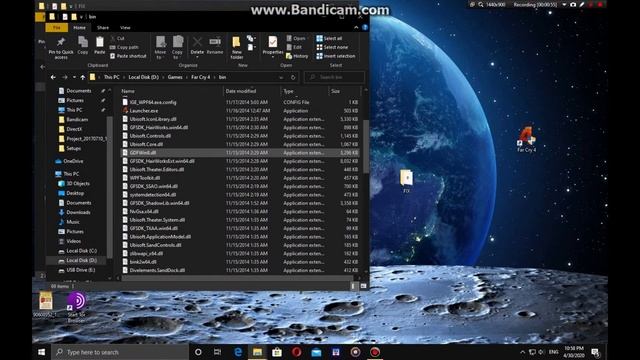Screen dimensions: 640x360
Task: Click History in the Open group
Action: click(x=297, y=56)
